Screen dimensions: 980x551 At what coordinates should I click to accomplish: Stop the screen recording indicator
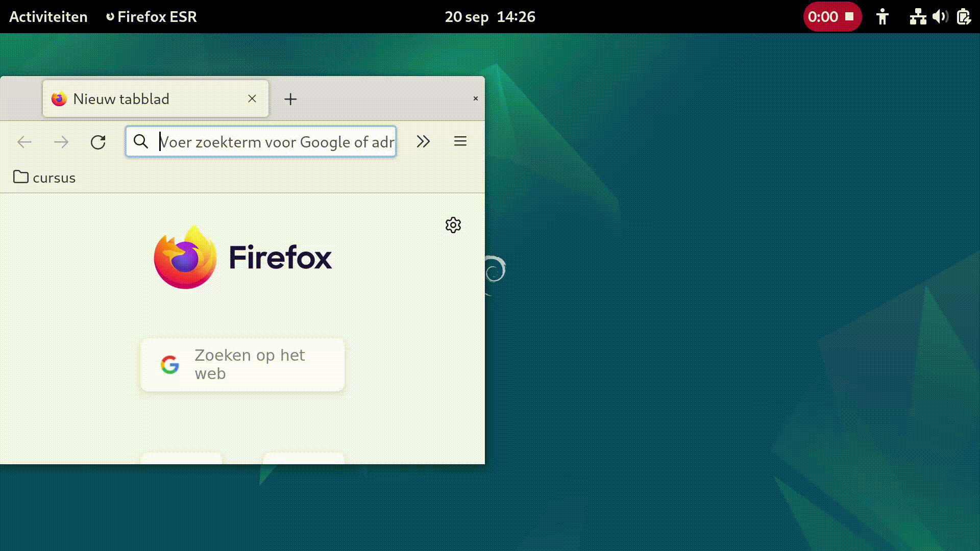pyautogui.click(x=832, y=17)
